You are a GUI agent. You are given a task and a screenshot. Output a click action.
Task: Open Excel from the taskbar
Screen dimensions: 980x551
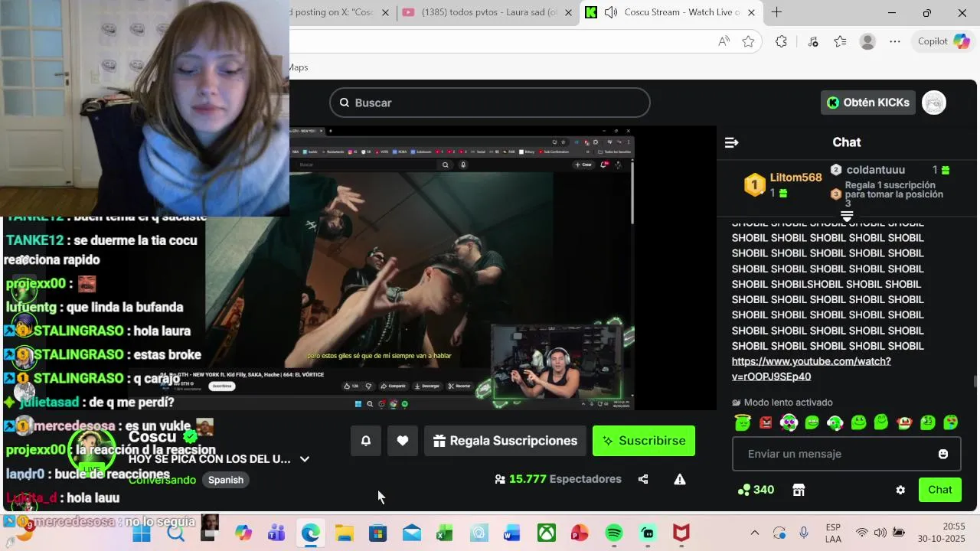coord(445,533)
